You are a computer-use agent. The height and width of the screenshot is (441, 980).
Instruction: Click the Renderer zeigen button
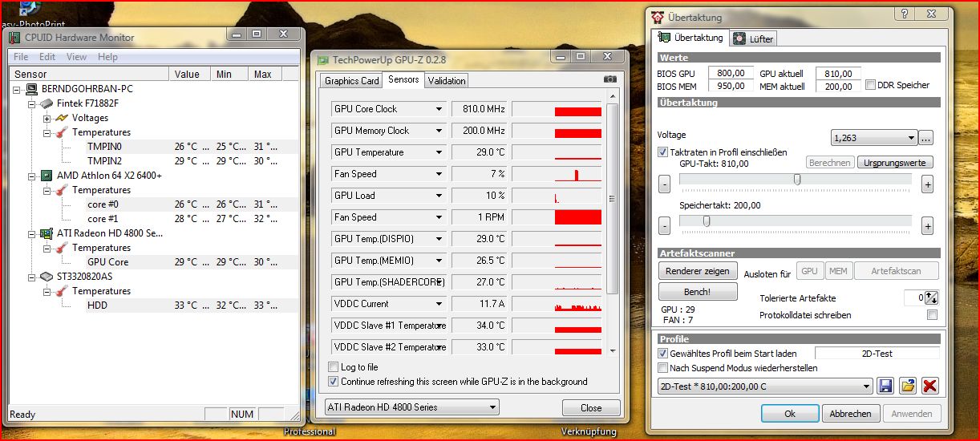coord(697,271)
